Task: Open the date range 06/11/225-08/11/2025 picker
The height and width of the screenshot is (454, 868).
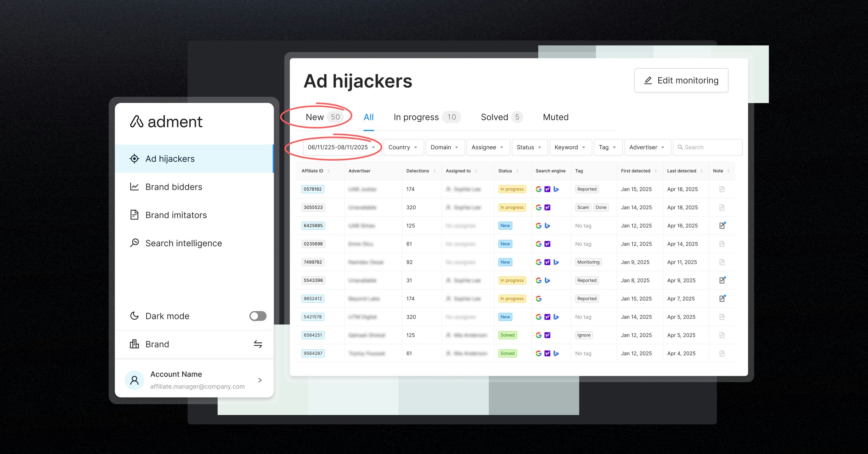Action: tap(341, 147)
